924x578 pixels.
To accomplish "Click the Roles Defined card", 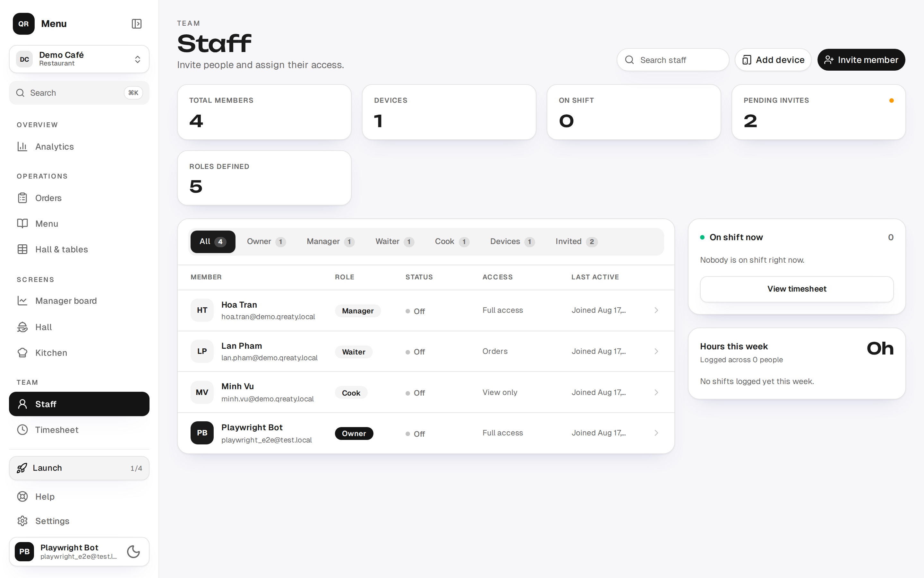I will pos(264,178).
